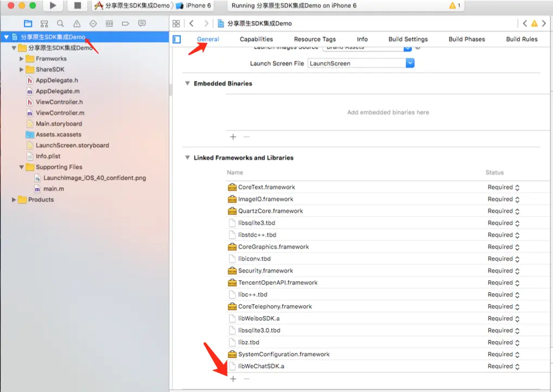Remove linked library with minus button
The image size is (553, 392).
[x=246, y=379]
